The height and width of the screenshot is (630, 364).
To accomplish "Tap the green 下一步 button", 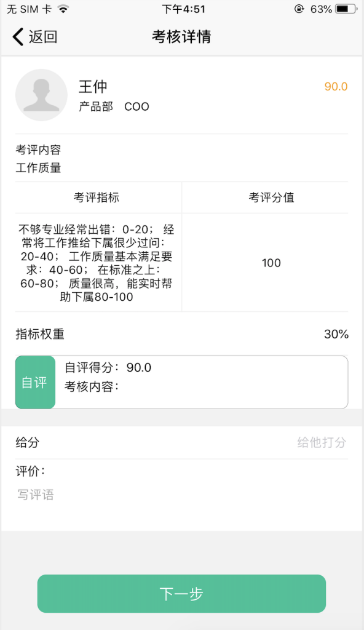I will pos(181,594).
